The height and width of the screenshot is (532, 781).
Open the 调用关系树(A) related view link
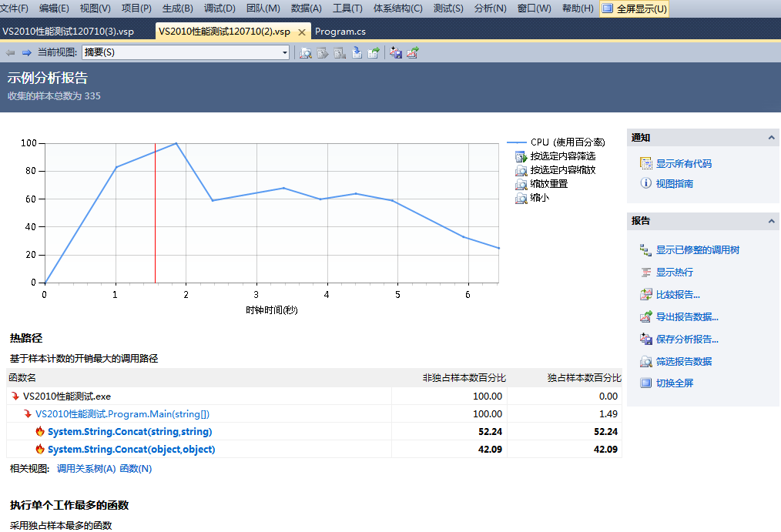click(x=86, y=469)
